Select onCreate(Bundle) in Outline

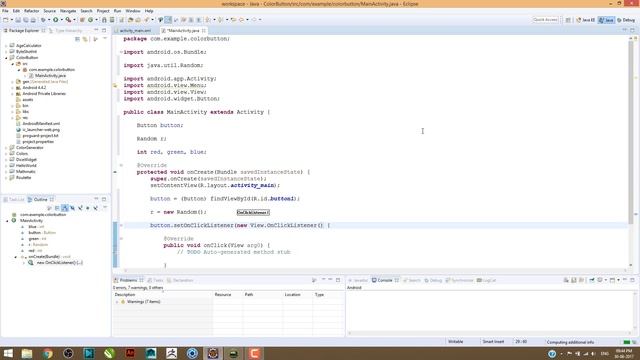49,257
